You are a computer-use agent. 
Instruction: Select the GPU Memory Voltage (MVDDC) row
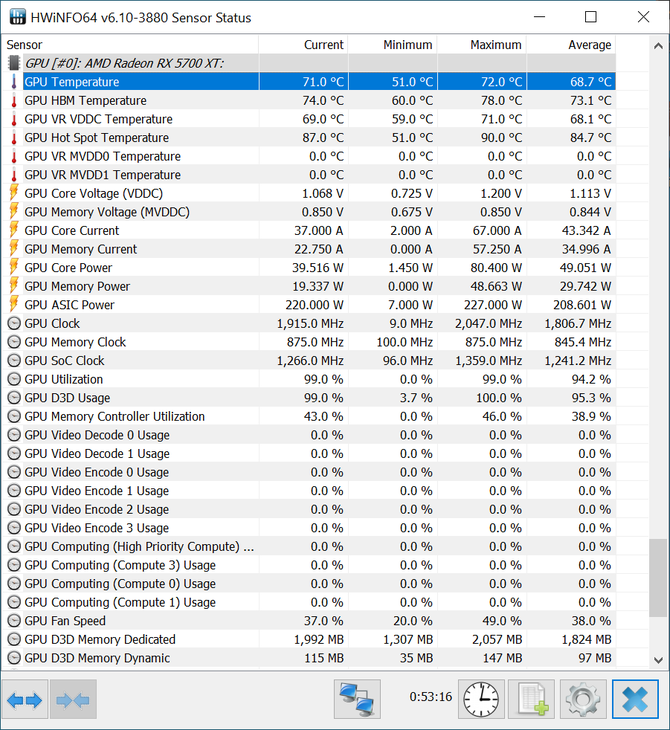point(309,212)
